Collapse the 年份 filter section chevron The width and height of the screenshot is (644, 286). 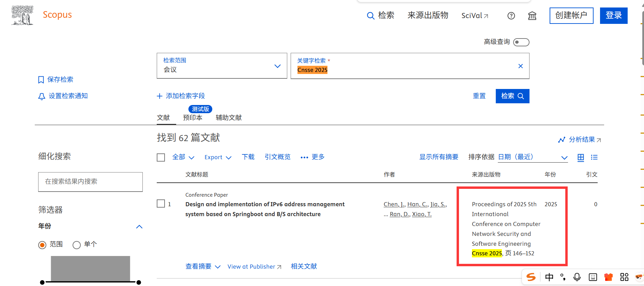pyautogui.click(x=139, y=227)
